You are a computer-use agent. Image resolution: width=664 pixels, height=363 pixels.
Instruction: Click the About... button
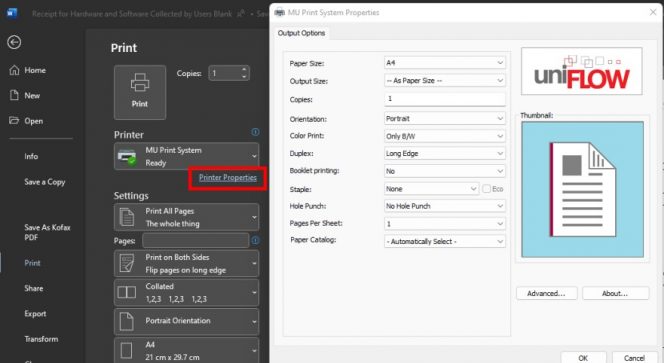(x=615, y=293)
